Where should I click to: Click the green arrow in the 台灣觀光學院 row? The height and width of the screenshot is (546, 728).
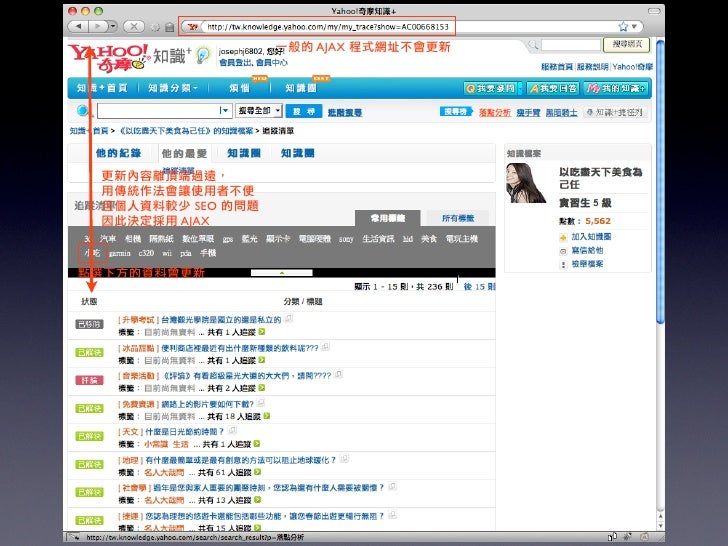pos(261,332)
